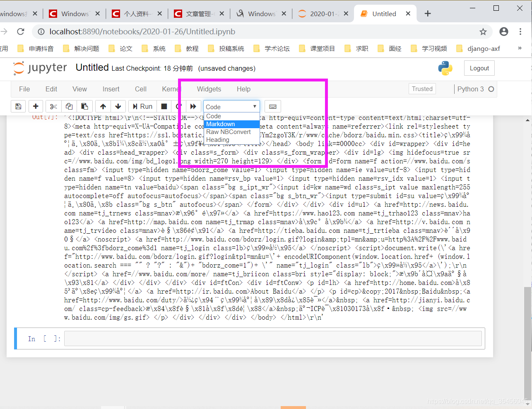
Task: Switch to the 个人资料 tab
Action: [137, 14]
